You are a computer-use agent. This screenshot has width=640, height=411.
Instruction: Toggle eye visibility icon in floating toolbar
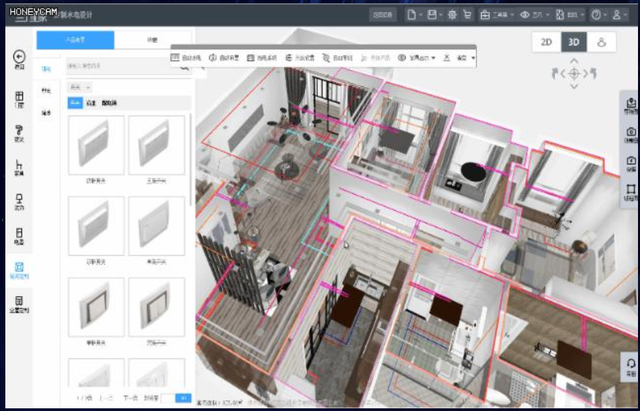(x=402, y=58)
